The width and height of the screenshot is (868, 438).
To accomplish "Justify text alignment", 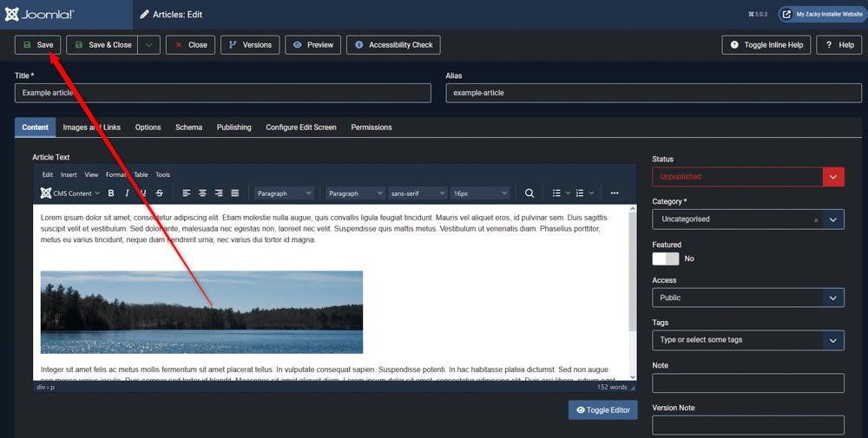I will tap(234, 193).
